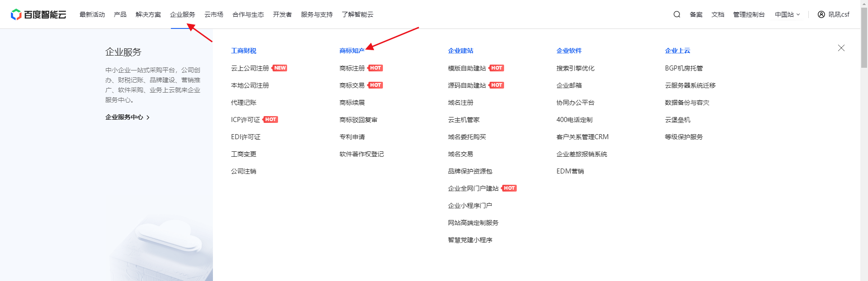Open the 商标知产 category heading
This screenshot has height=281, width=868.
(x=352, y=51)
